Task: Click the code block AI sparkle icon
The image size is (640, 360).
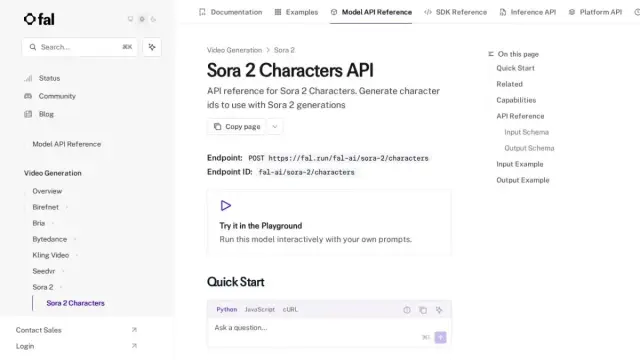Action: point(439,310)
